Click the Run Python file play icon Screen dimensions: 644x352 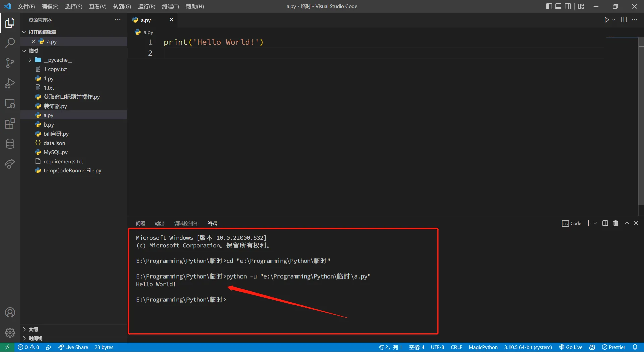click(606, 20)
